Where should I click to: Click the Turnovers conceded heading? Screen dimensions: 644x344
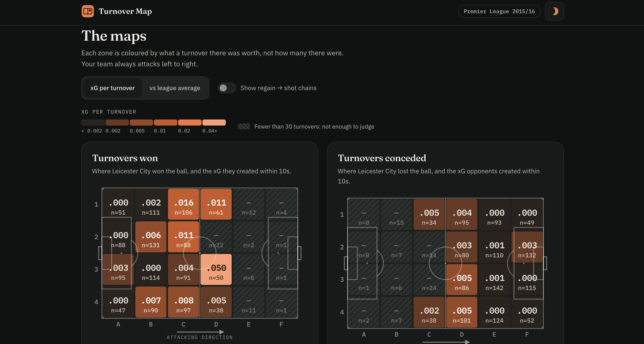pyautogui.click(x=382, y=158)
